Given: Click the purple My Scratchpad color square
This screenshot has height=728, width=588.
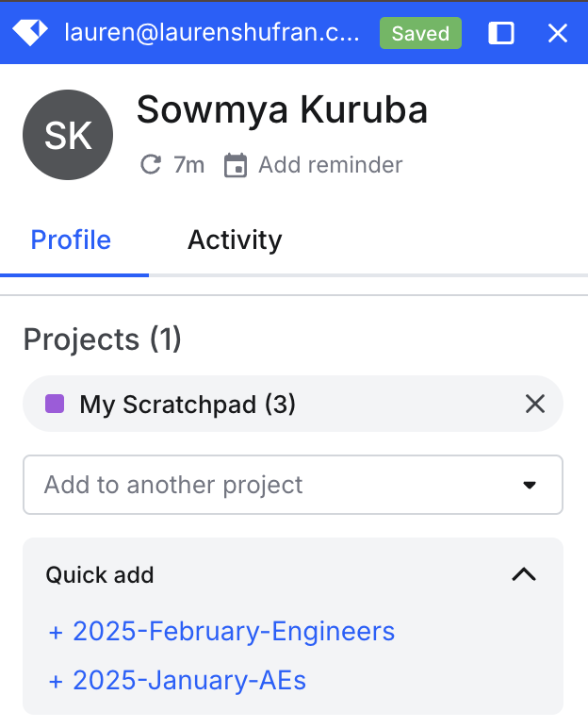Looking at the screenshot, I should (55, 404).
